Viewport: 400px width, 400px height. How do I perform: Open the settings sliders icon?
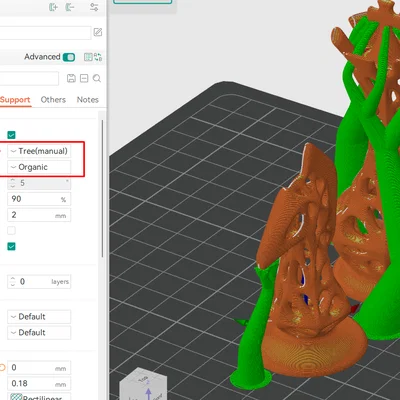click(94, 7)
